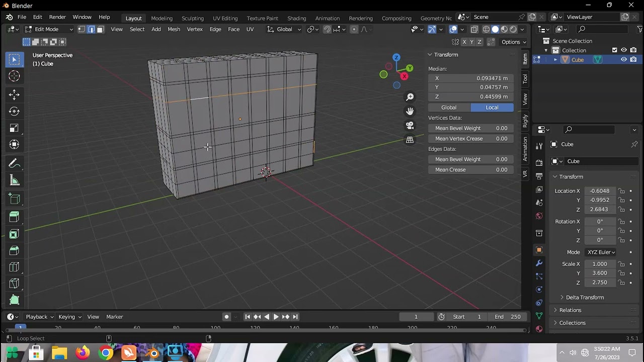Toggle proportional editing
The height and width of the screenshot is (362, 644).
pos(354,29)
